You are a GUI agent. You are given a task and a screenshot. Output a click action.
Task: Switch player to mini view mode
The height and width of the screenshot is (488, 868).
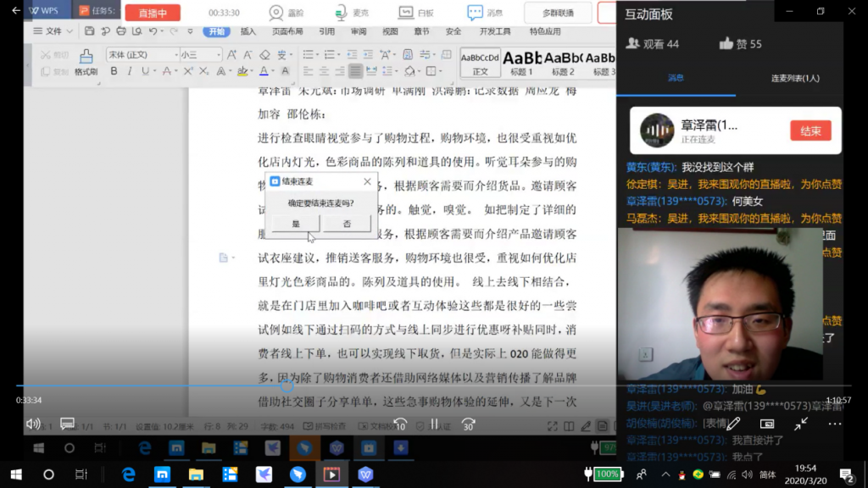[766, 424]
